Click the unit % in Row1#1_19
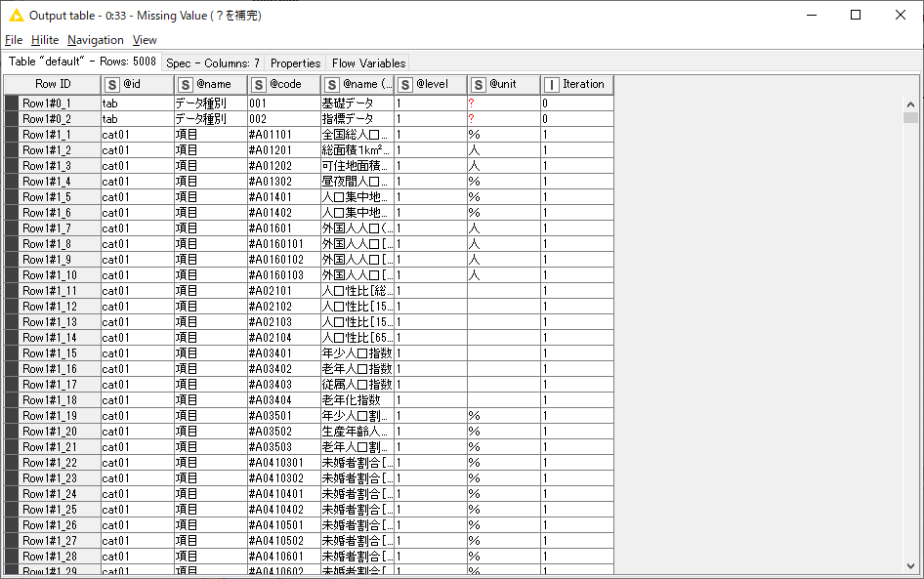 coord(504,416)
